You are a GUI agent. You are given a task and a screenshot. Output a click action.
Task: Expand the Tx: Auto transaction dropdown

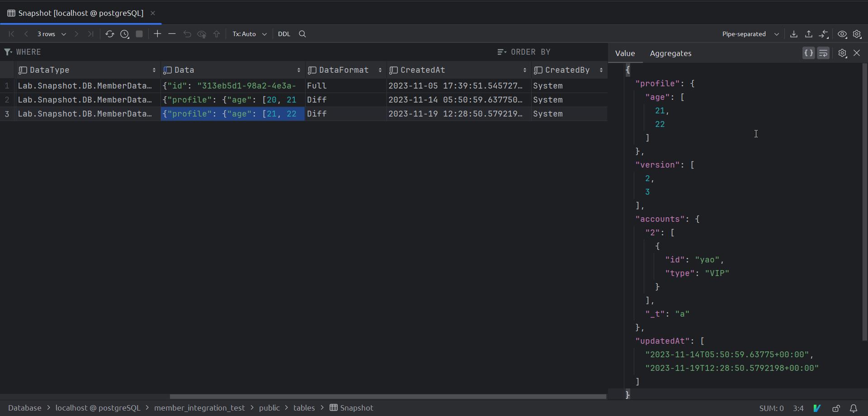(x=249, y=34)
